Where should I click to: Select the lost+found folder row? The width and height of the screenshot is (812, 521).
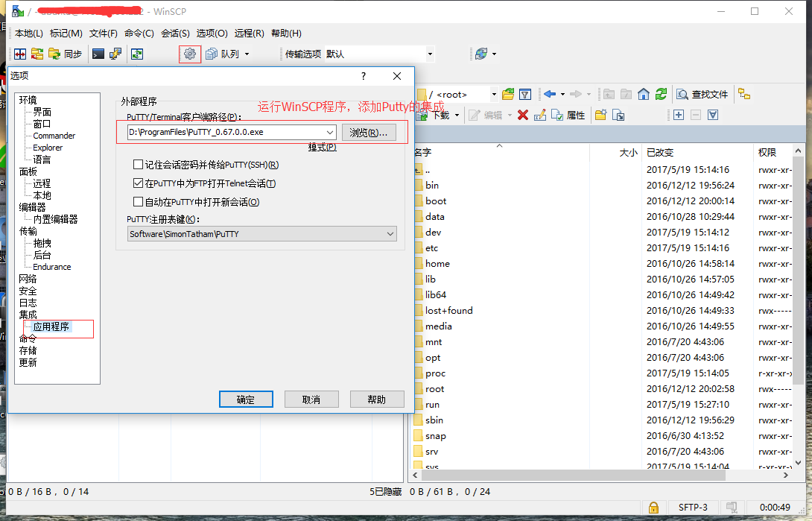[x=603, y=311]
